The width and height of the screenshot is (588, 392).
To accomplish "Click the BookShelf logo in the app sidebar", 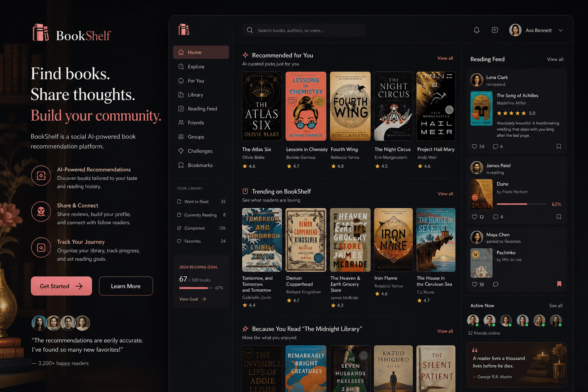I will (x=184, y=29).
